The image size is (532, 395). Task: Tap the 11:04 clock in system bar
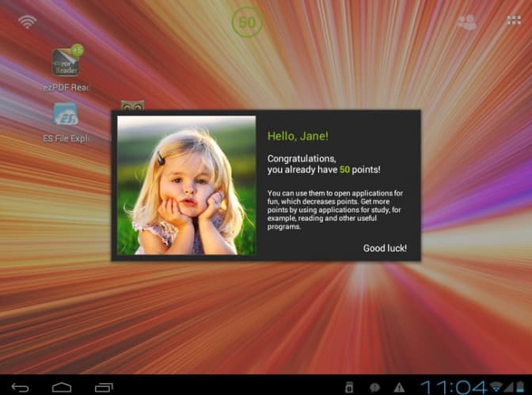point(454,387)
